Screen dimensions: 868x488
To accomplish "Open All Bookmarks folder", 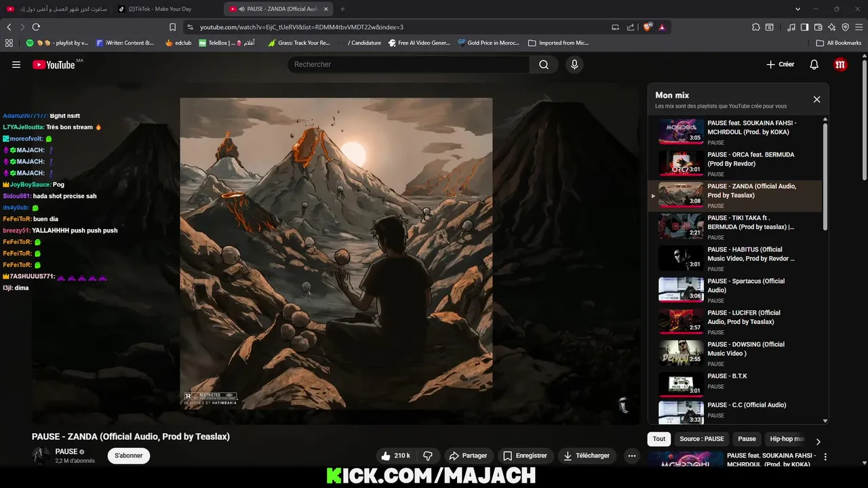I will [839, 43].
